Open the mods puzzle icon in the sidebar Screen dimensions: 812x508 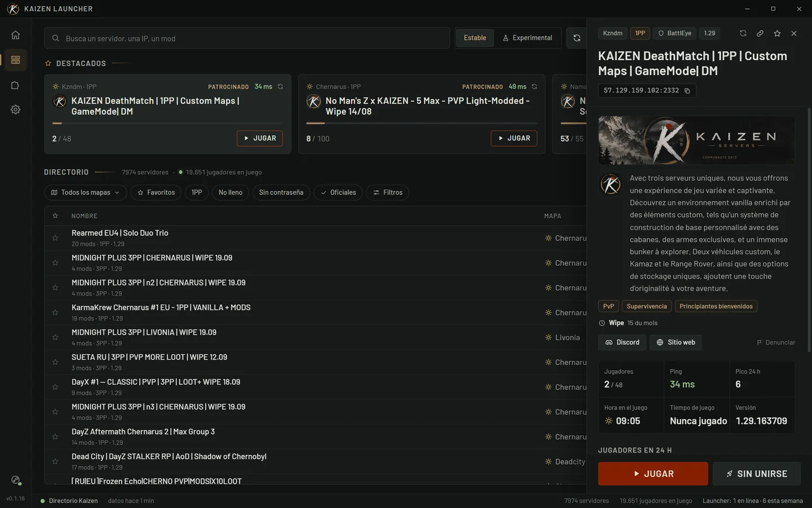tap(15, 85)
